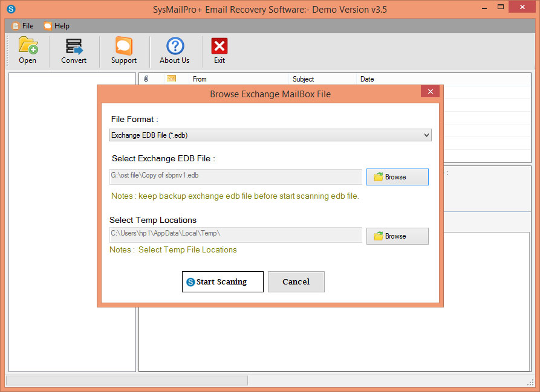Minimize the SysMailPro main window
This screenshot has width=540, height=392.
484,7
